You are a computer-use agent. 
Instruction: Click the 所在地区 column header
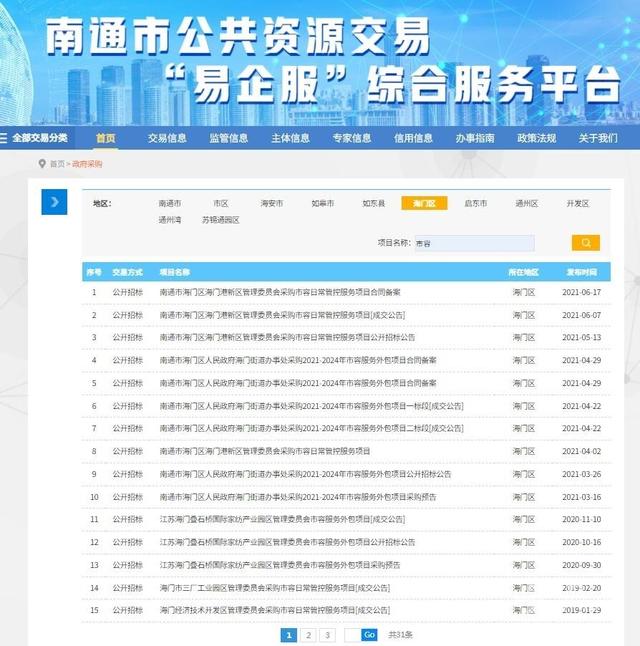click(x=523, y=272)
